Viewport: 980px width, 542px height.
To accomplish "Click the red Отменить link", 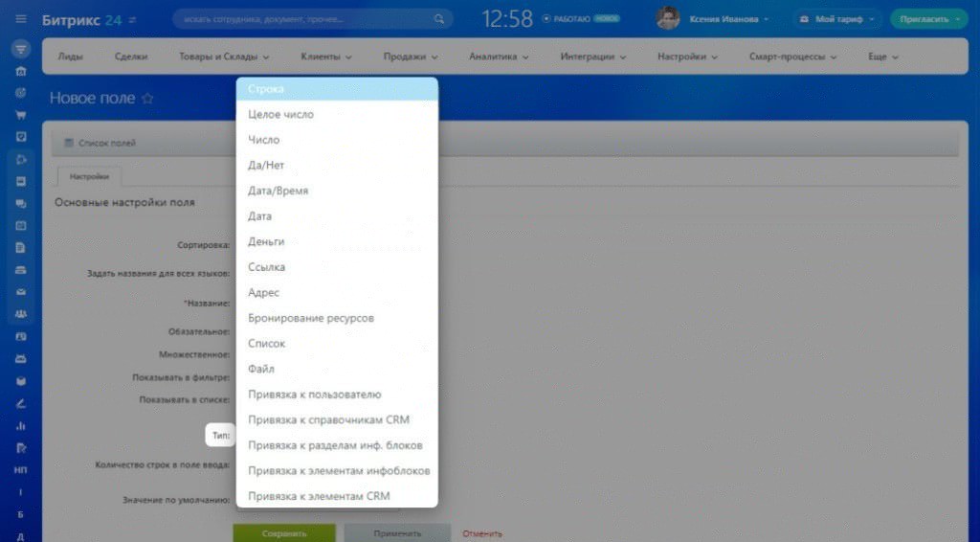I will 482,534.
